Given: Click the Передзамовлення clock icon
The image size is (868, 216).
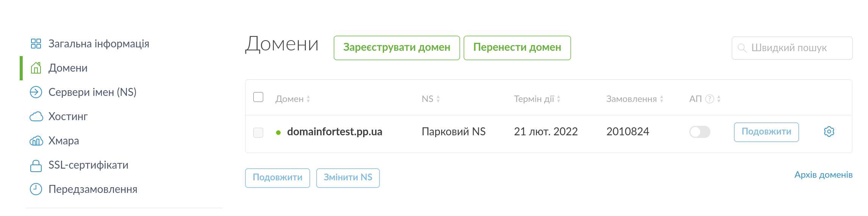Looking at the screenshot, I should [x=36, y=189].
